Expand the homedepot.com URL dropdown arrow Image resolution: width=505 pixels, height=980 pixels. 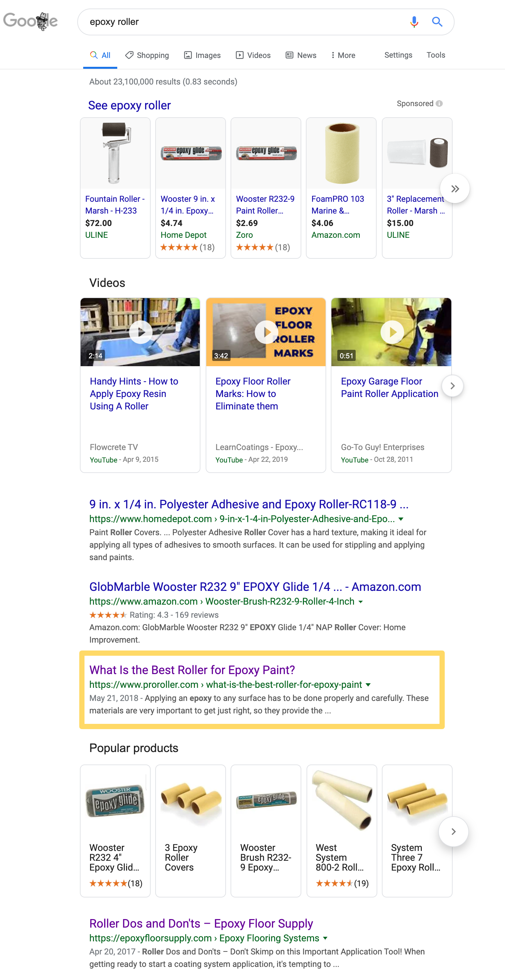pos(401,519)
